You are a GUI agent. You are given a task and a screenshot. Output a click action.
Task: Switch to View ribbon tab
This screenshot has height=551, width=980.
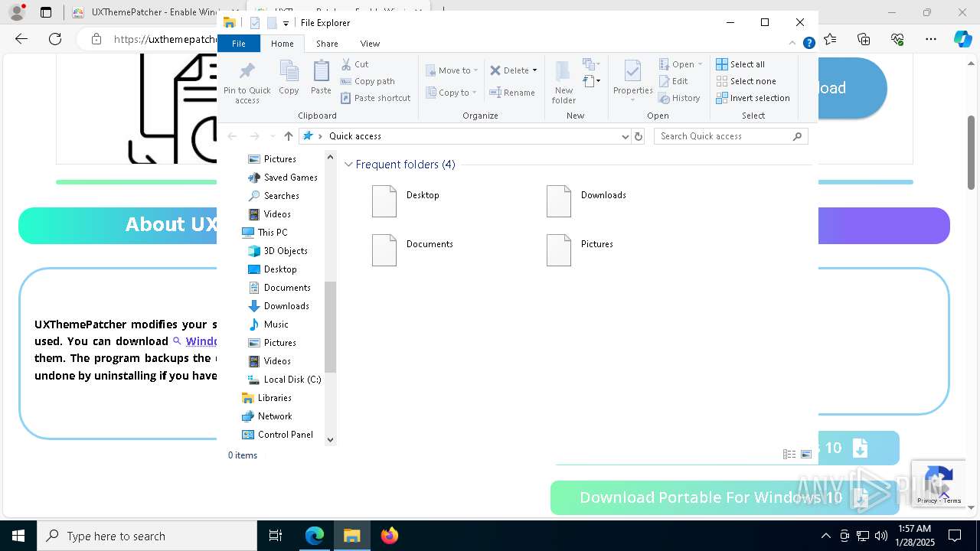tap(370, 44)
